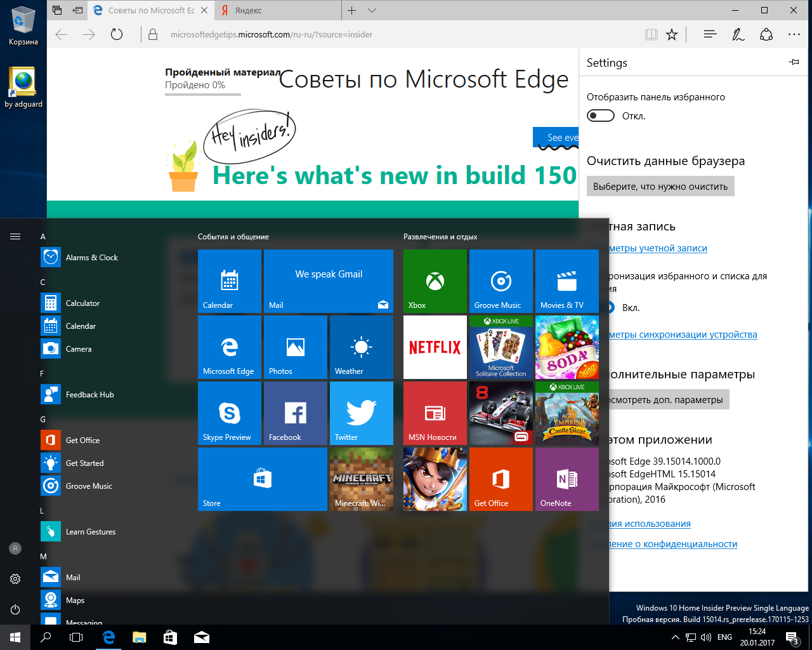This screenshot has width=812, height=650.
Task: Jump to letter A app group
Action: pyautogui.click(x=43, y=237)
